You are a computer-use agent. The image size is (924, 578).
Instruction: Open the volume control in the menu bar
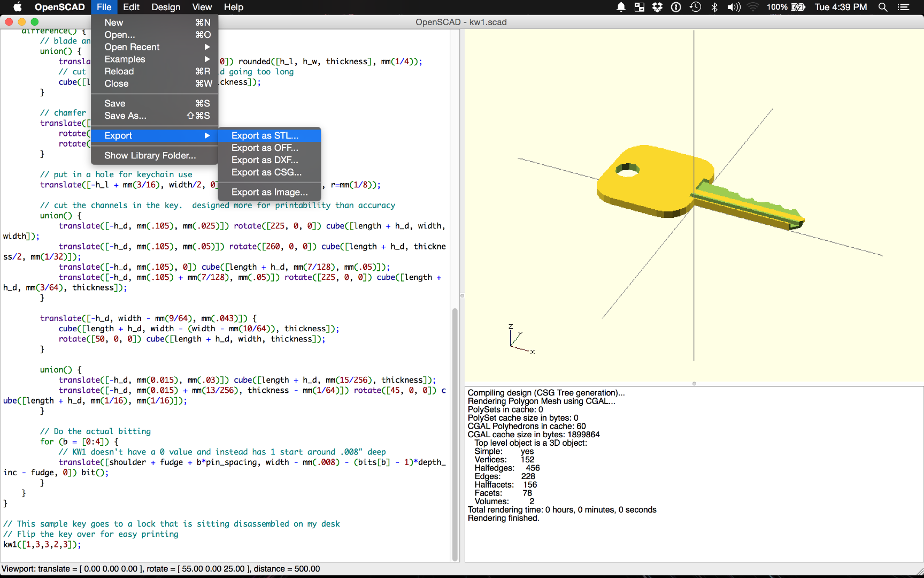733,7
